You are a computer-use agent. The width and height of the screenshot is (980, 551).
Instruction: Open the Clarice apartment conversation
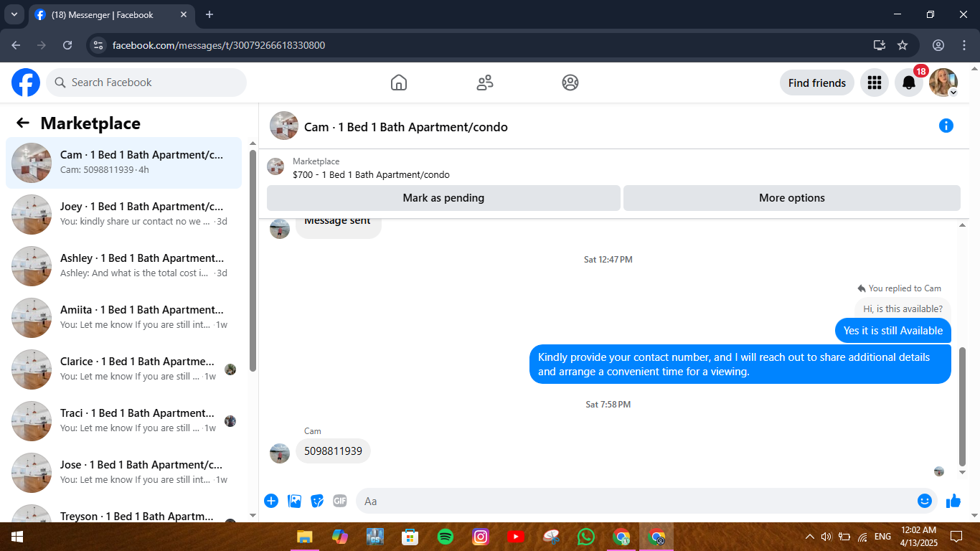pos(124,369)
